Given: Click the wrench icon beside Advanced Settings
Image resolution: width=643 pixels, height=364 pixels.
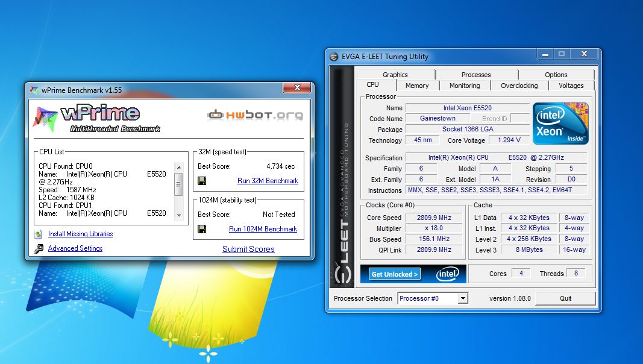Looking at the screenshot, I should (x=39, y=248).
